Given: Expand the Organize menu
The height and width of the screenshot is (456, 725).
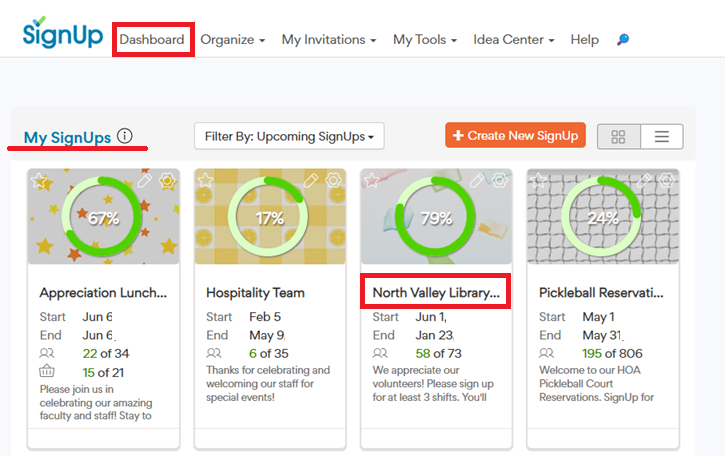Looking at the screenshot, I should (233, 40).
